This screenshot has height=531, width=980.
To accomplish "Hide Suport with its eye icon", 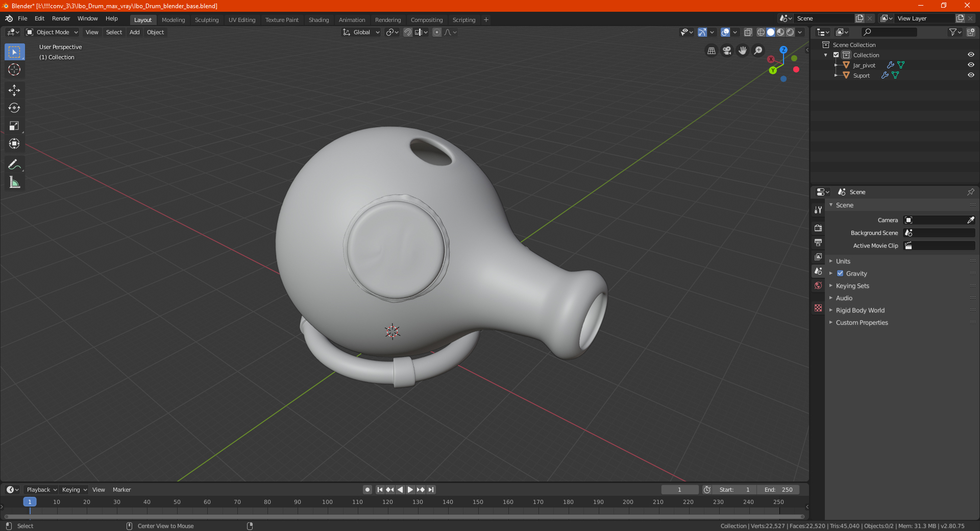I will click(x=971, y=75).
